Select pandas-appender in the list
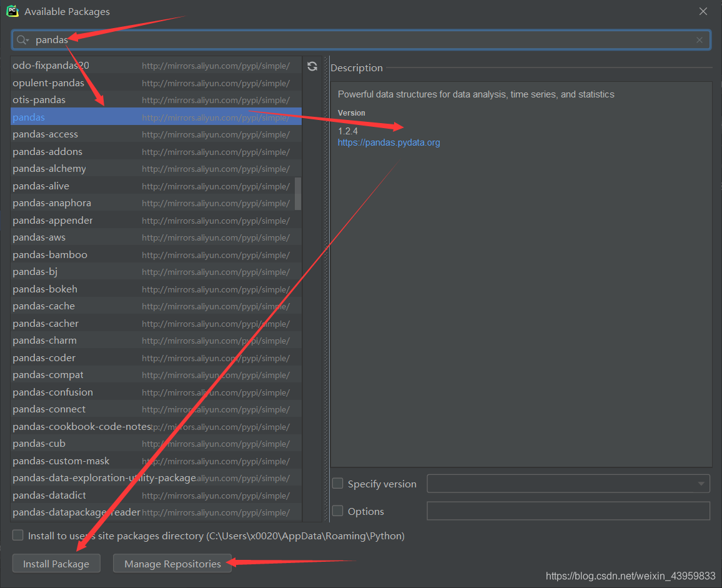 [156, 221]
